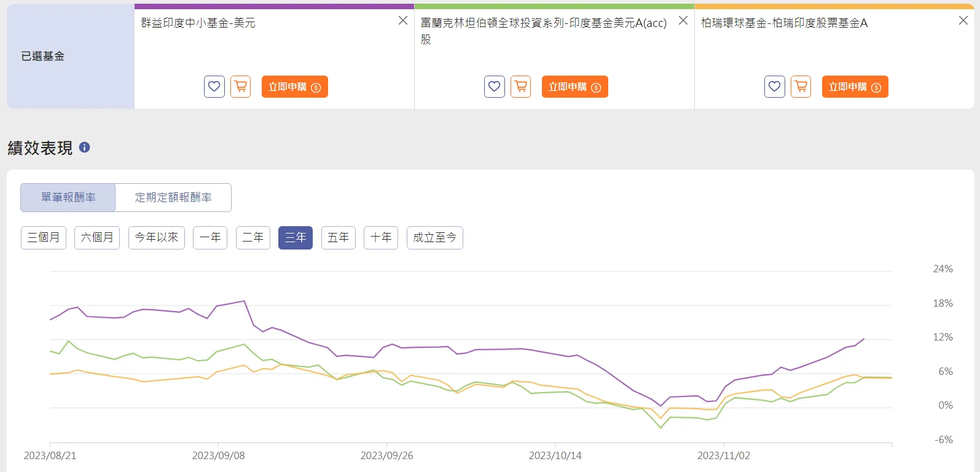Select the 十年 period
Image resolution: width=980 pixels, height=472 pixels.
point(381,238)
